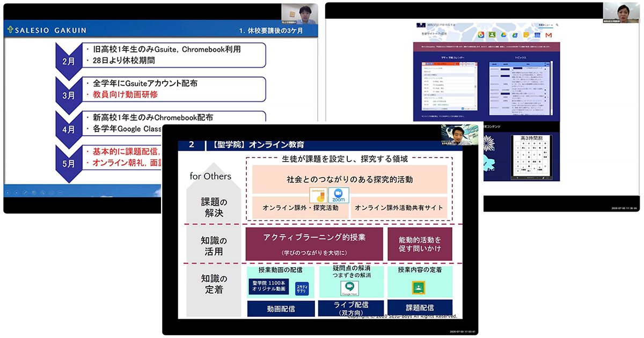644x338 pixels.
Task: Click the Jamboard icon on the 聖学院 slide
Action: [x=318, y=195]
